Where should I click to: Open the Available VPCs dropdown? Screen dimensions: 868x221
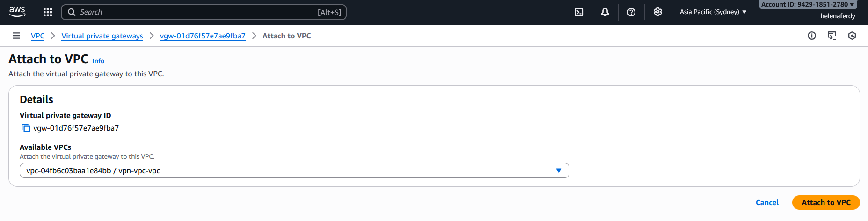point(294,170)
